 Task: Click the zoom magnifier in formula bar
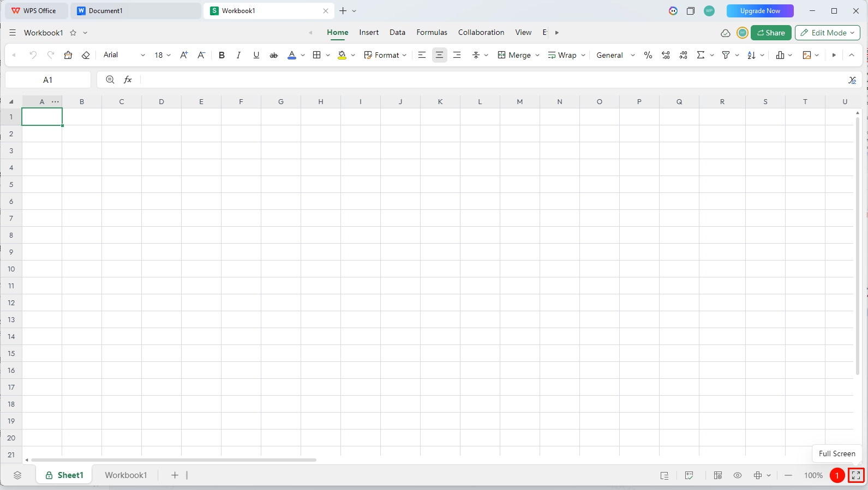(x=110, y=80)
